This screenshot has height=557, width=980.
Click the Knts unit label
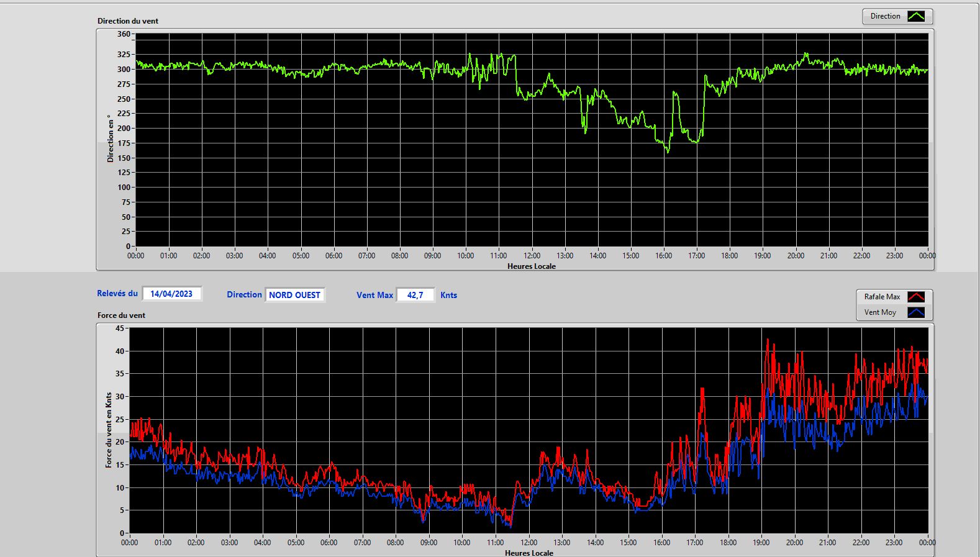[x=448, y=296]
